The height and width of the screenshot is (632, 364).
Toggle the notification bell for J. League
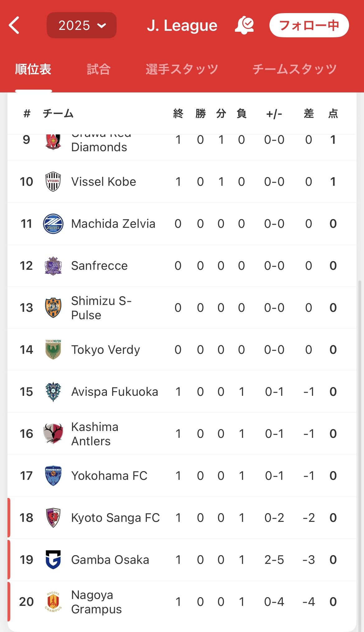[x=245, y=25]
